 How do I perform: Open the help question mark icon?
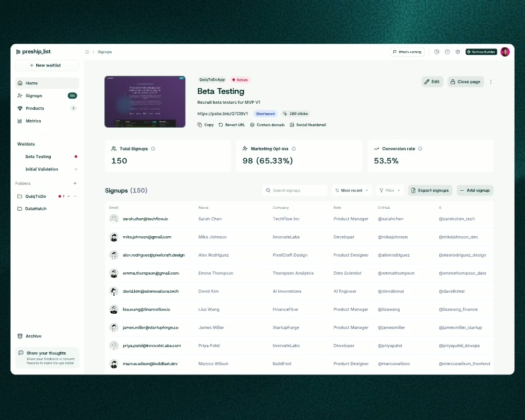coord(447,52)
